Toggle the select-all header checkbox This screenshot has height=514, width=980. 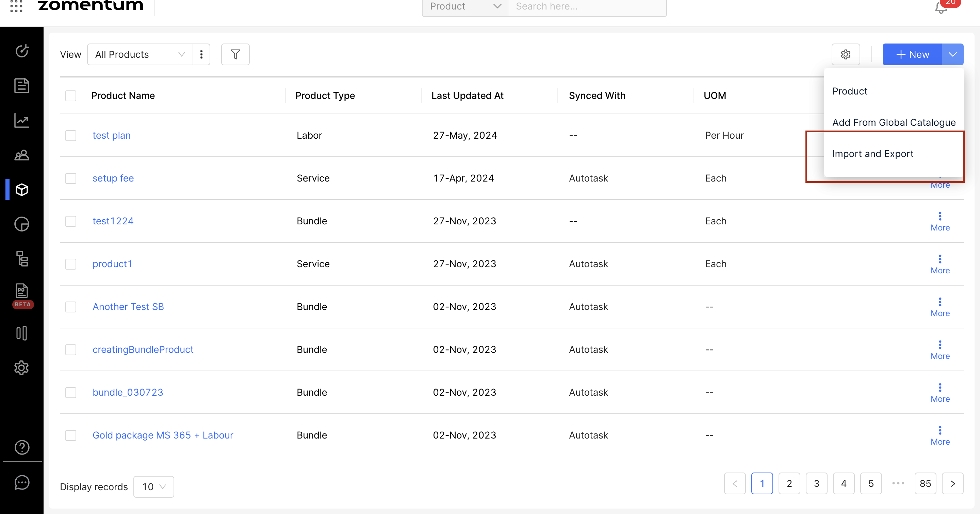pyautogui.click(x=71, y=96)
